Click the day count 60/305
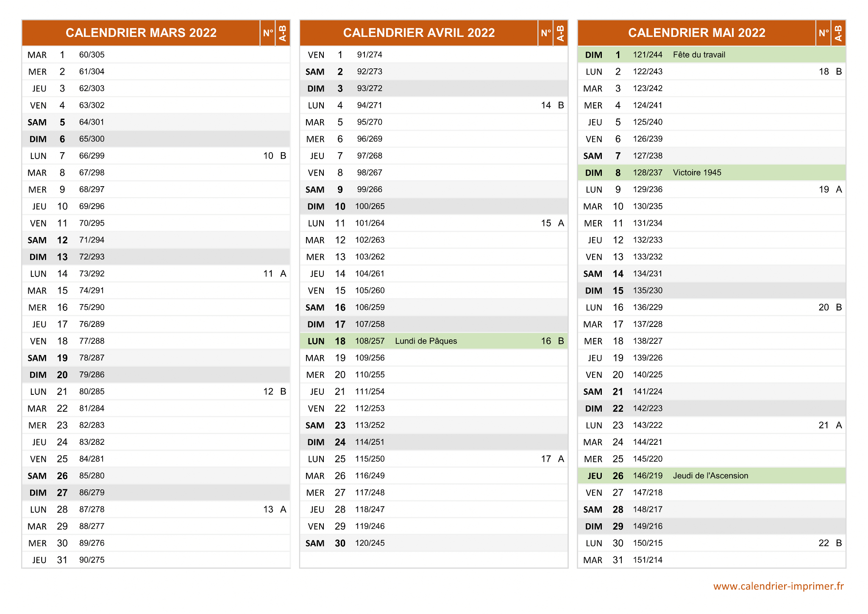868x614 pixels. pos(92,55)
